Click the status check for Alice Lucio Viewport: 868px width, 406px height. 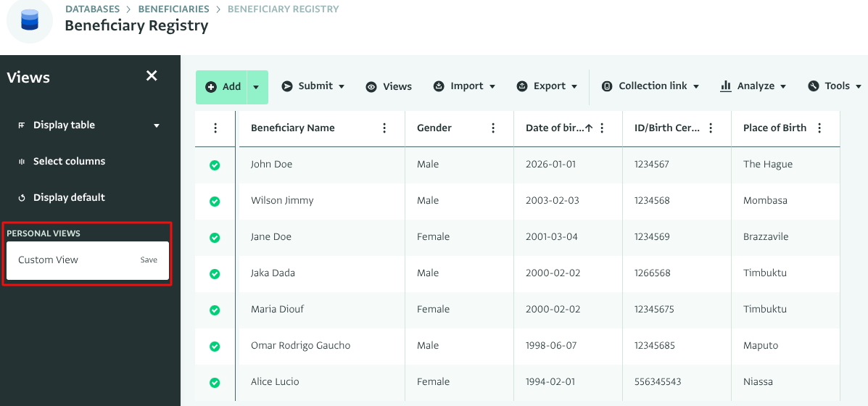(215, 383)
